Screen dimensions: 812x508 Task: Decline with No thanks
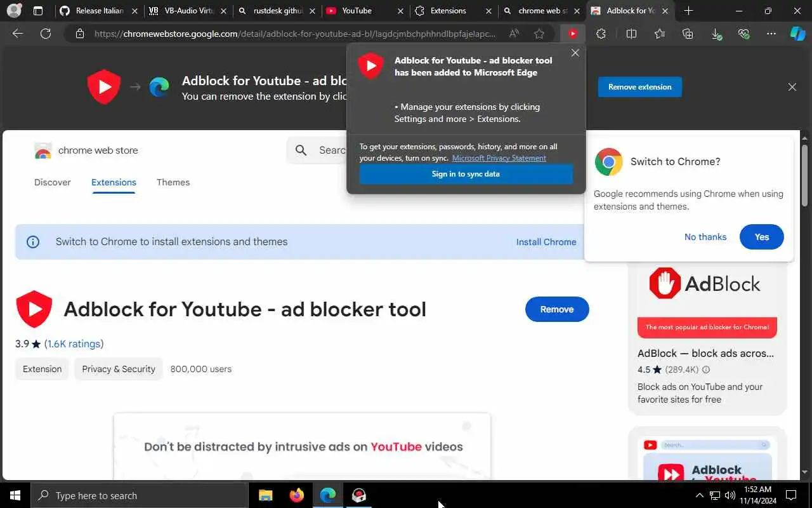(705, 237)
